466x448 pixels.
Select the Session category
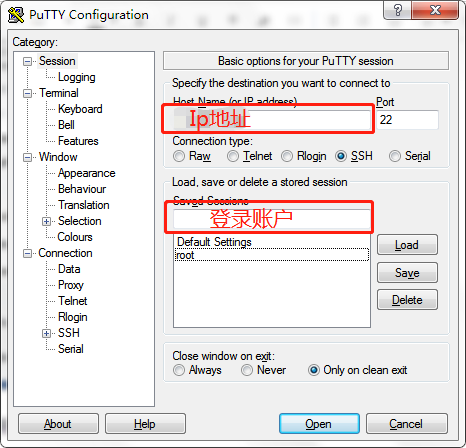(x=57, y=61)
